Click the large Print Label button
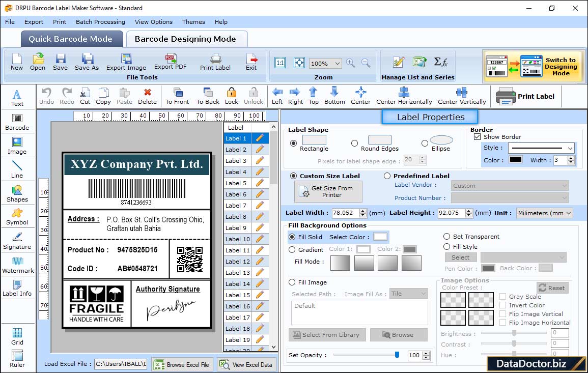The height and width of the screenshot is (373, 588). click(526, 96)
